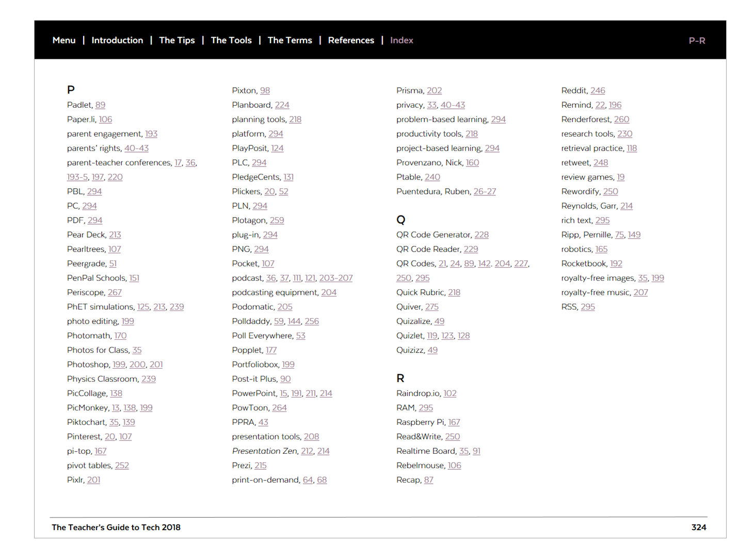Go to page 259 for Plotagon
Image resolution: width=755 pixels, height=560 pixels.
coord(277,220)
